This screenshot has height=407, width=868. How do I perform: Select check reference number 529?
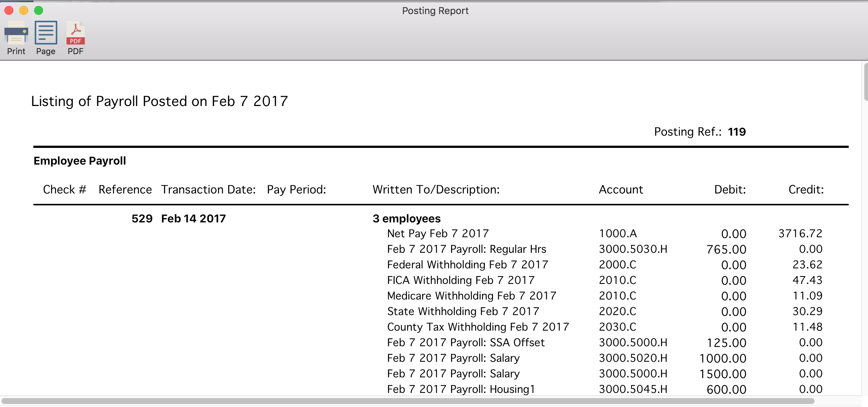(142, 218)
